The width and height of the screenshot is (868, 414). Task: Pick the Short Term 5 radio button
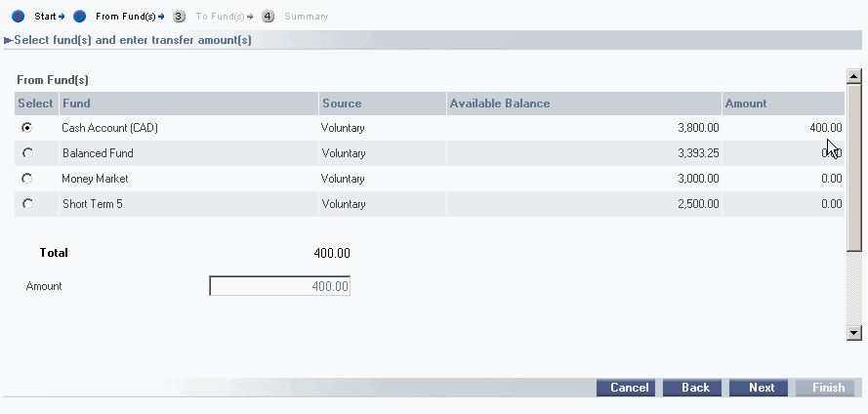26,204
